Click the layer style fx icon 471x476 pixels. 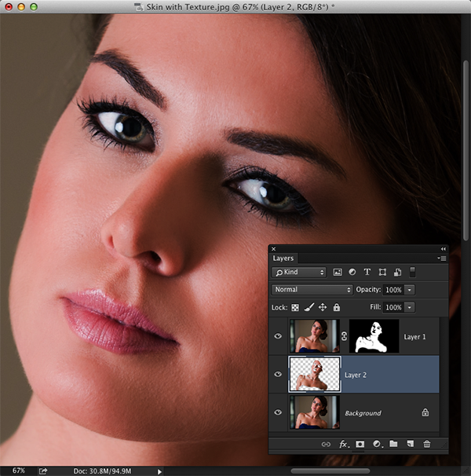[x=343, y=445]
